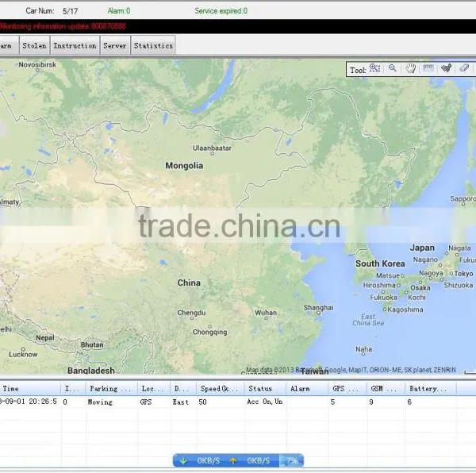Click the Alarm column header

click(306, 389)
